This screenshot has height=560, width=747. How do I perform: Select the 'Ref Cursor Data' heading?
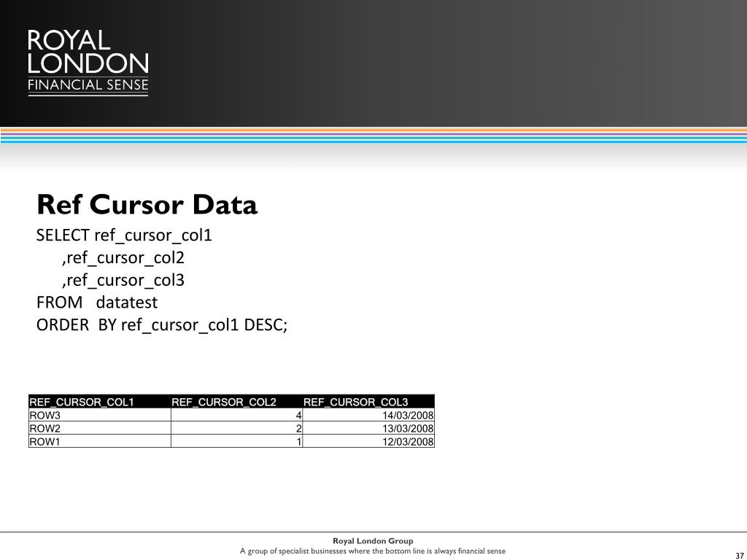[147, 205]
